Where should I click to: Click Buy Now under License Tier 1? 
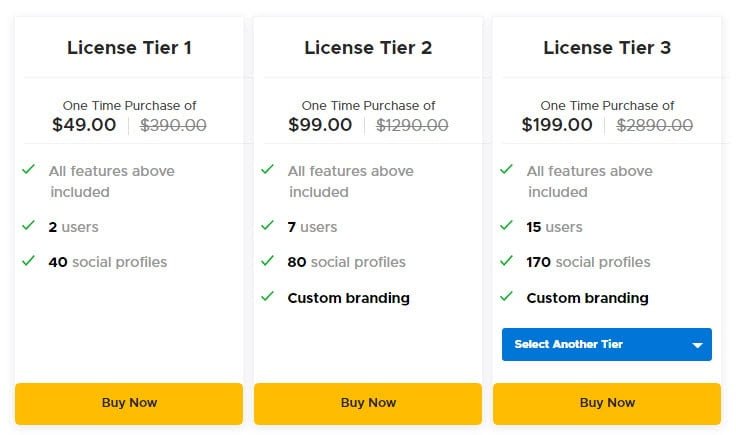pos(129,403)
